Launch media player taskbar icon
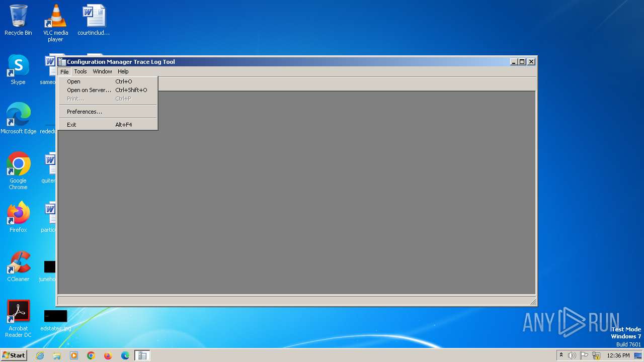The width and height of the screenshot is (644, 362). (74, 355)
